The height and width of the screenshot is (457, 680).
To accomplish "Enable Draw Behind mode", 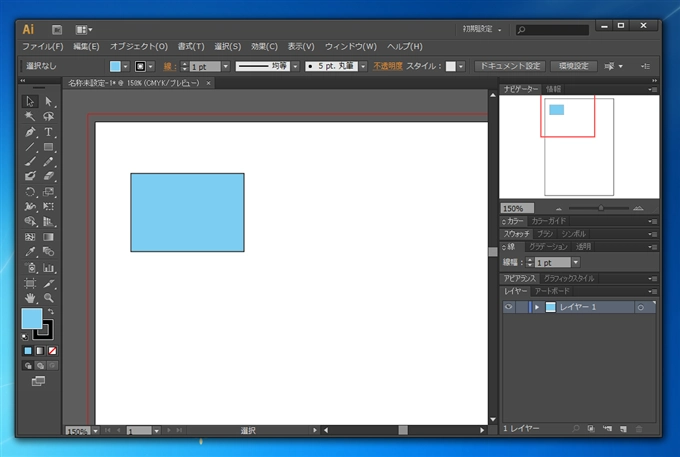I will (40, 366).
